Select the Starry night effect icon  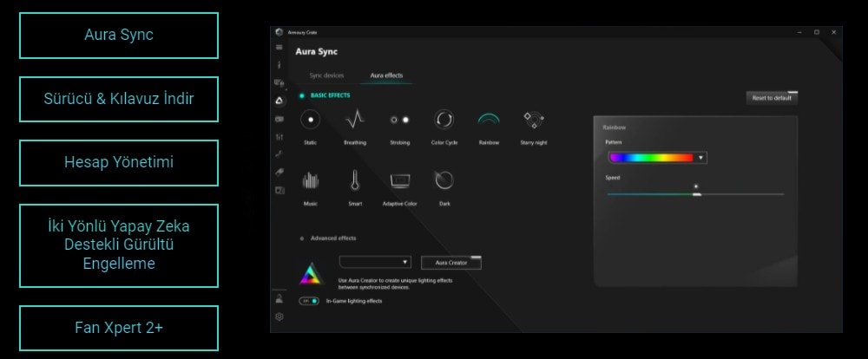point(534,120)
